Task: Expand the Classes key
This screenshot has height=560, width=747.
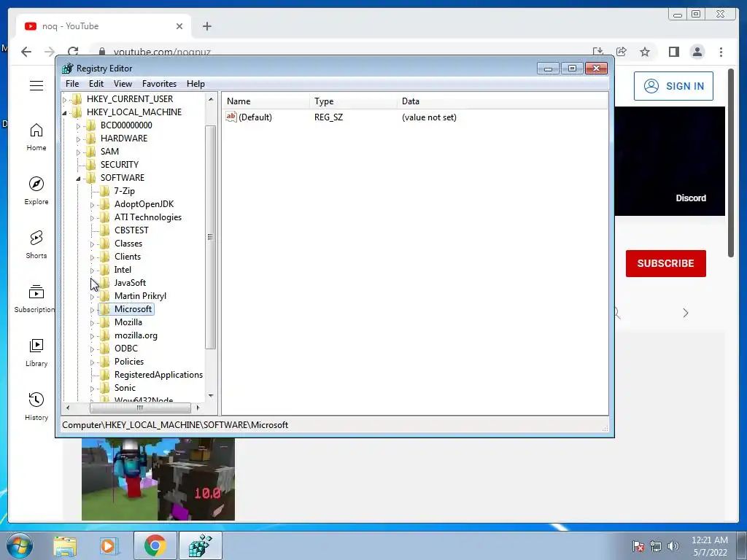Action: tap(93, 244)
